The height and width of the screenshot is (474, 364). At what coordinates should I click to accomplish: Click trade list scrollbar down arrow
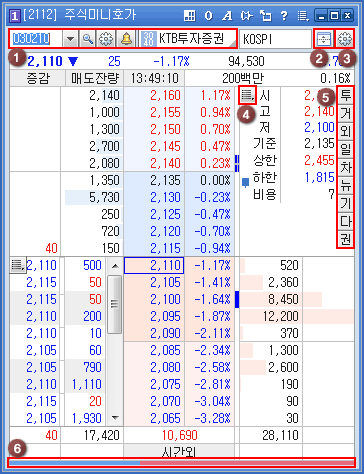115,417
